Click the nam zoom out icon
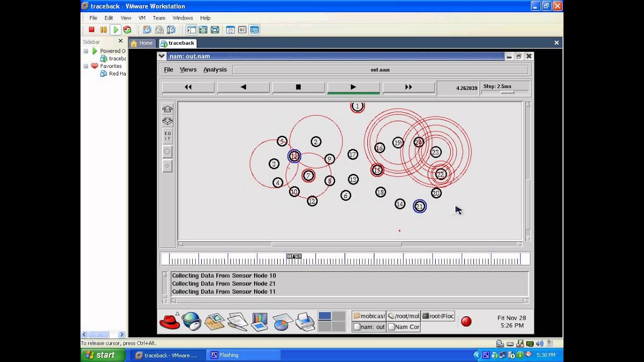The height and width of the screenshot is (362, 644). 168,122
